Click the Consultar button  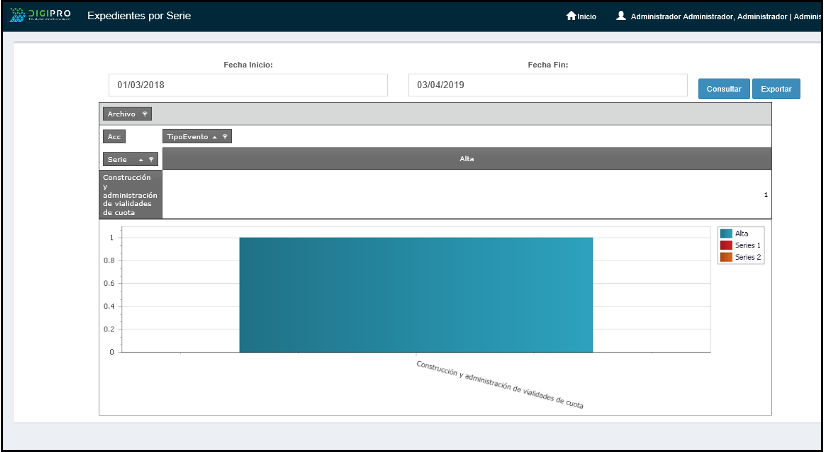click(x=723, y=89)
